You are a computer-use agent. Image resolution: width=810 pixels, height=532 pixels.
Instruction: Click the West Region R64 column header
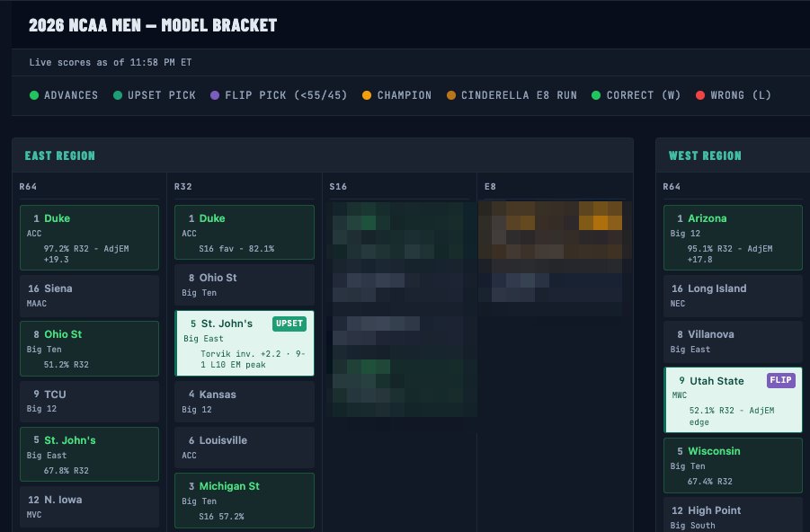(672, 186)
